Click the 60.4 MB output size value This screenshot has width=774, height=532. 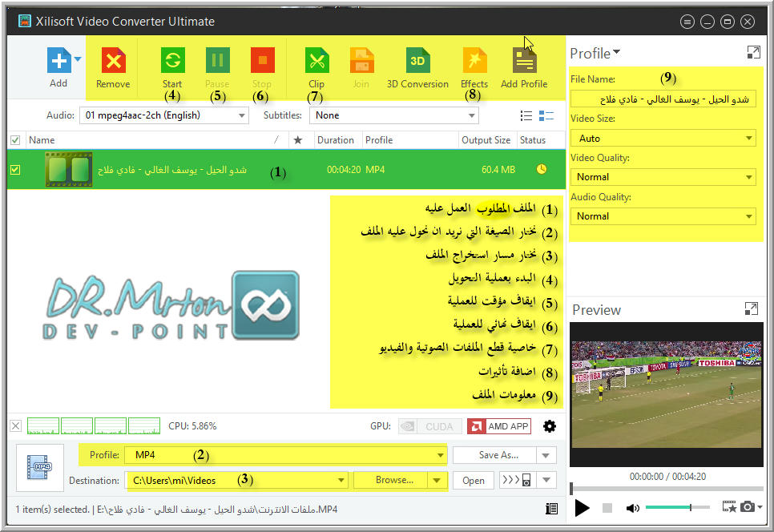click(x=498, y=170)
